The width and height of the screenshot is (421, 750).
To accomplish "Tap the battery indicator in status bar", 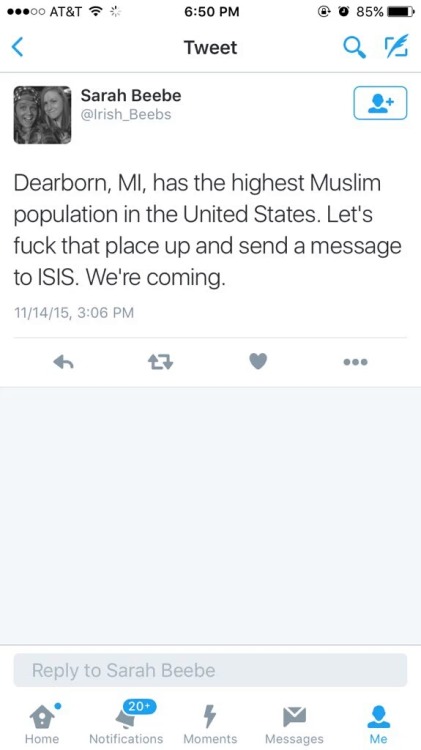I will [x=401, y=12].
